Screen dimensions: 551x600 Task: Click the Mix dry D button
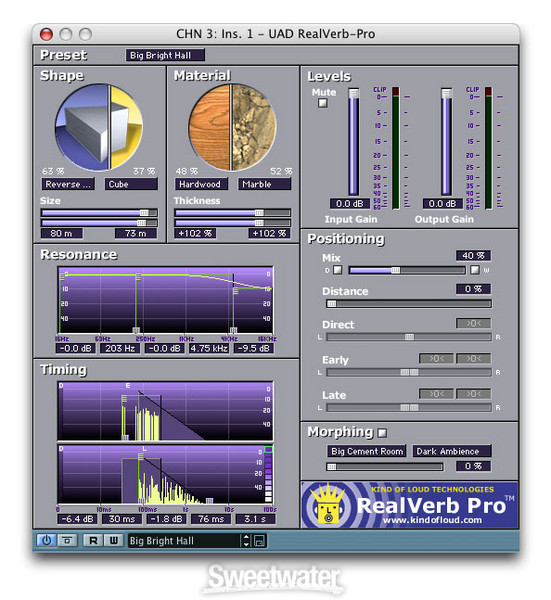[337, 270]
